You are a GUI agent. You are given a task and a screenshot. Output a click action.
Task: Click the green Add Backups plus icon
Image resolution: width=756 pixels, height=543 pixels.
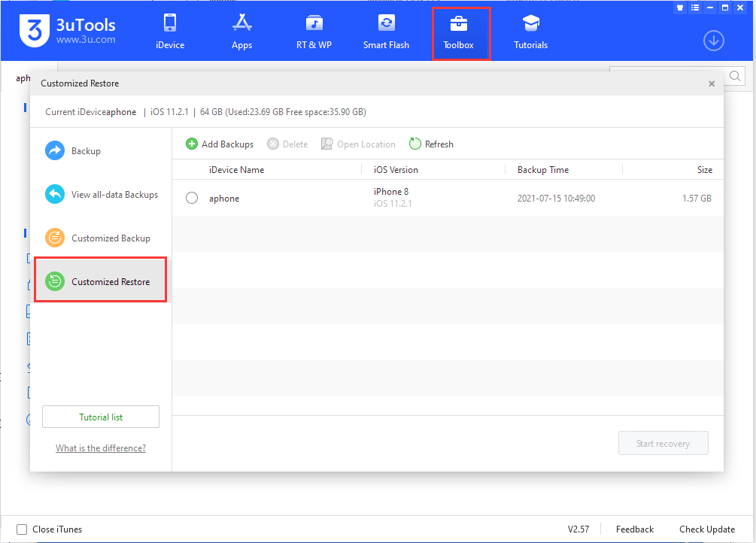(x=192, y=144)
